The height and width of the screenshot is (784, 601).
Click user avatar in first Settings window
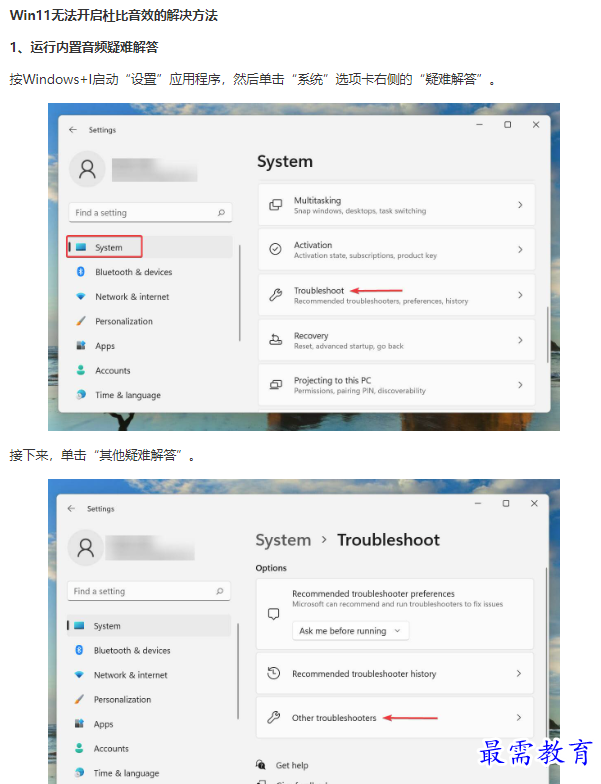click(x=87, y=169)
